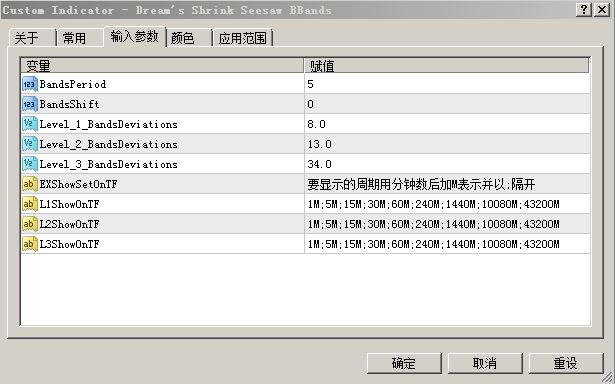Select the Level_3_BandsDeviations value 34.0
615x384 pixels.
[319, 164]
